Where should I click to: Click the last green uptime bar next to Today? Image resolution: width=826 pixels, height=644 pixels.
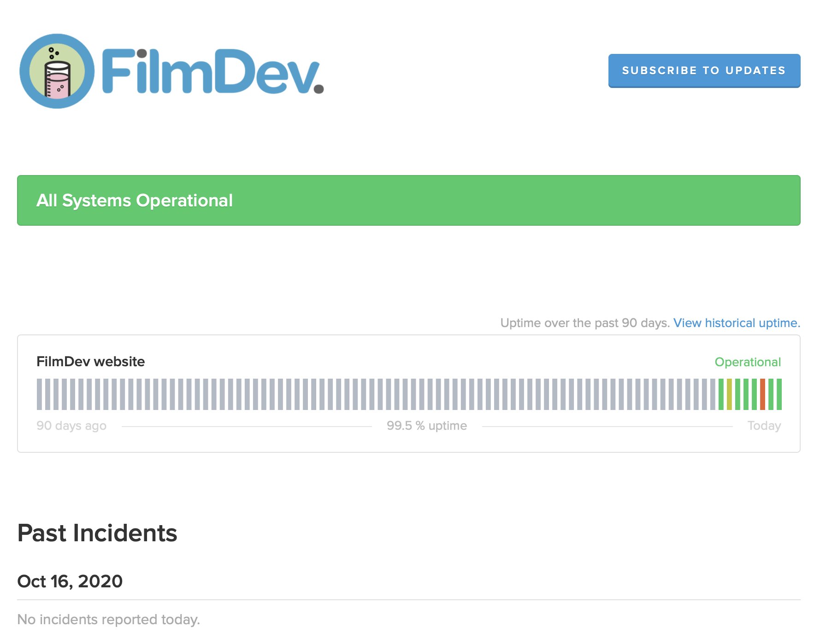[x=779, y=395]
